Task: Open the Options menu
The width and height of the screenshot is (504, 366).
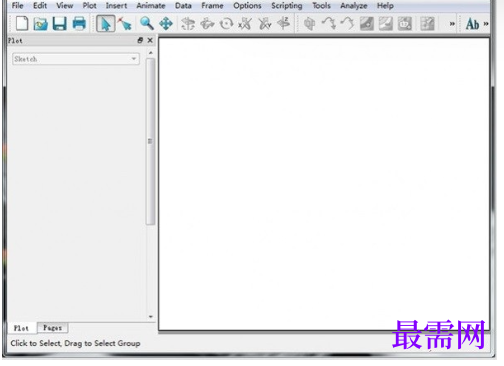Action: coord(247,6)
